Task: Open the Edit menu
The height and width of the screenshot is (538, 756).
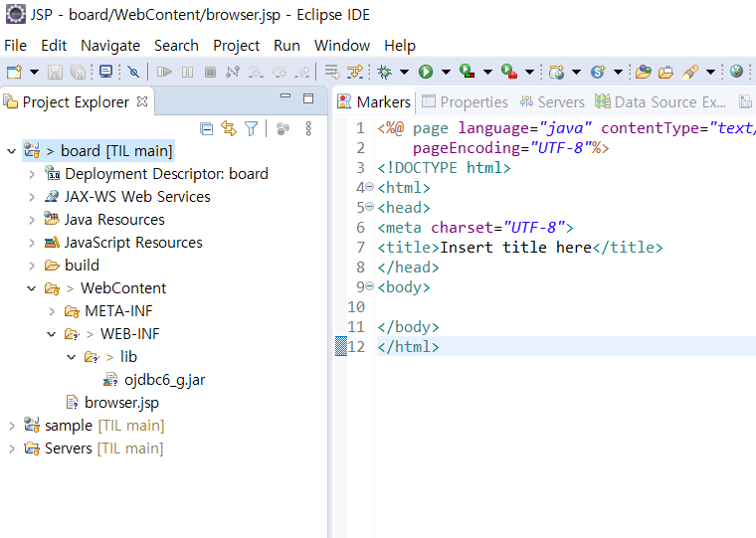Action: [x=54, y=46]
